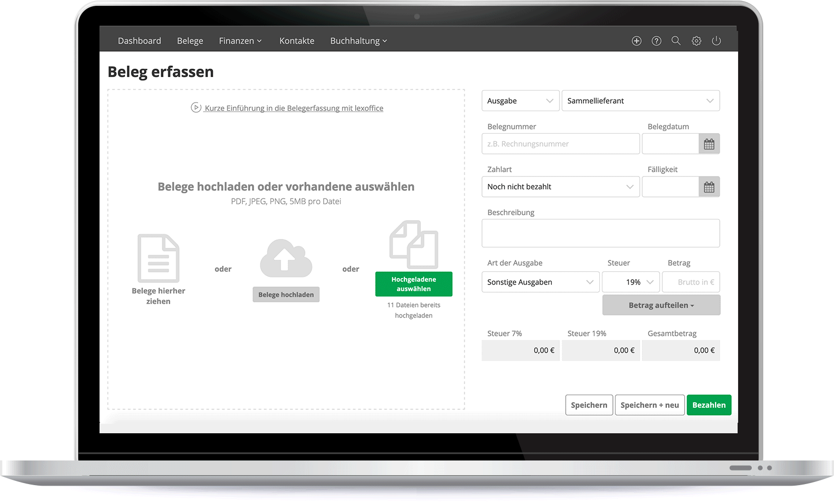Expand the Ausgabe type dropdown

point(520,101)
